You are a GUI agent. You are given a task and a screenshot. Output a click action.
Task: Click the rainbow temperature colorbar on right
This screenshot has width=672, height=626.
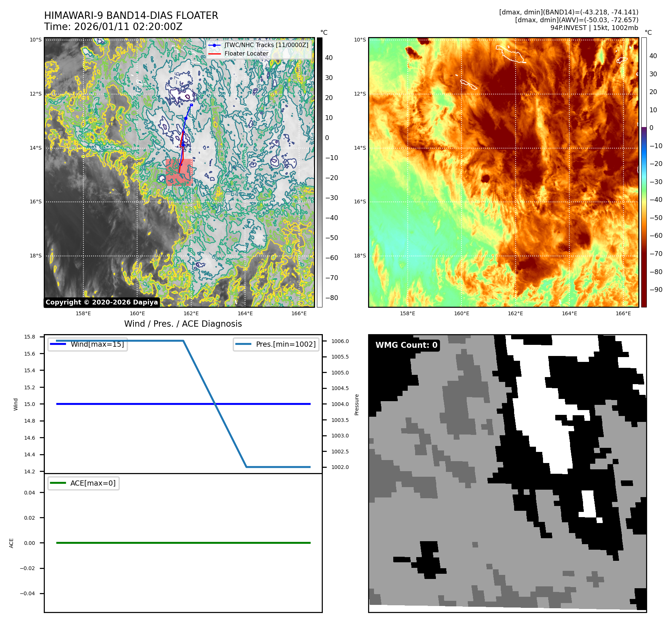[644, 172]
